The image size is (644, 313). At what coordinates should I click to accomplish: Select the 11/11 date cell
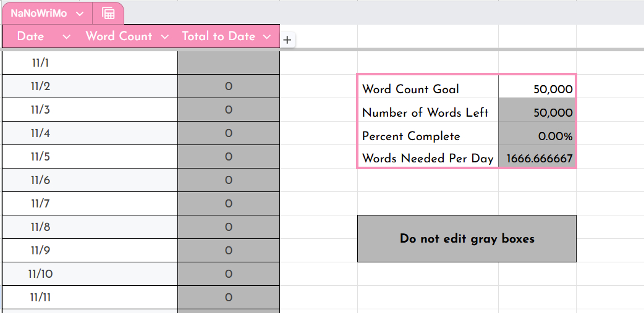pos(40,298)
